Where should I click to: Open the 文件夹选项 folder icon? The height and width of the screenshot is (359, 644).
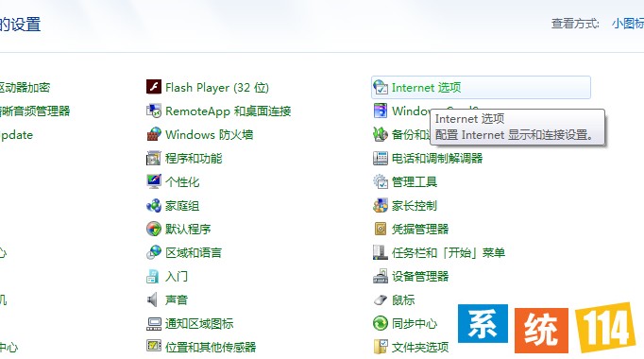[381, 347]
